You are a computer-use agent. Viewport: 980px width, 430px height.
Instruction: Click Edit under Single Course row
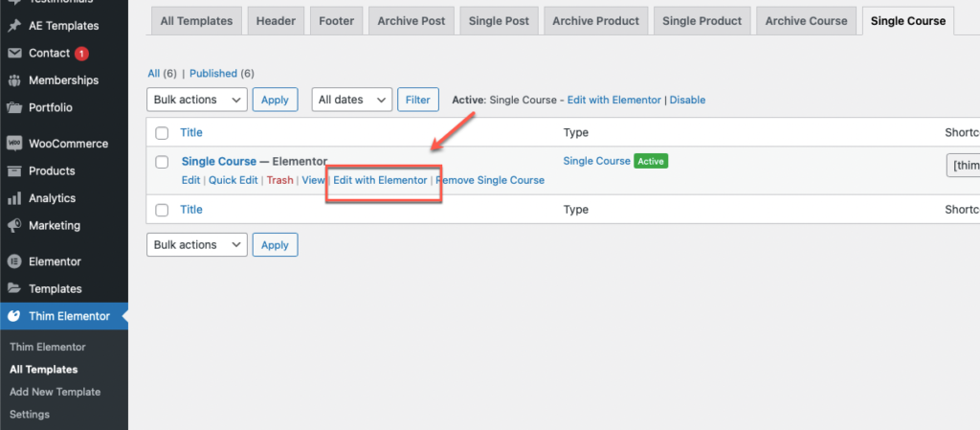tap(190, 180)
